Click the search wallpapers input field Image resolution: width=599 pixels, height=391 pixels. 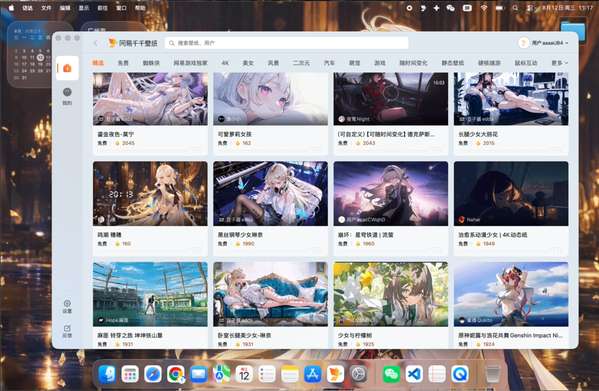287,43
